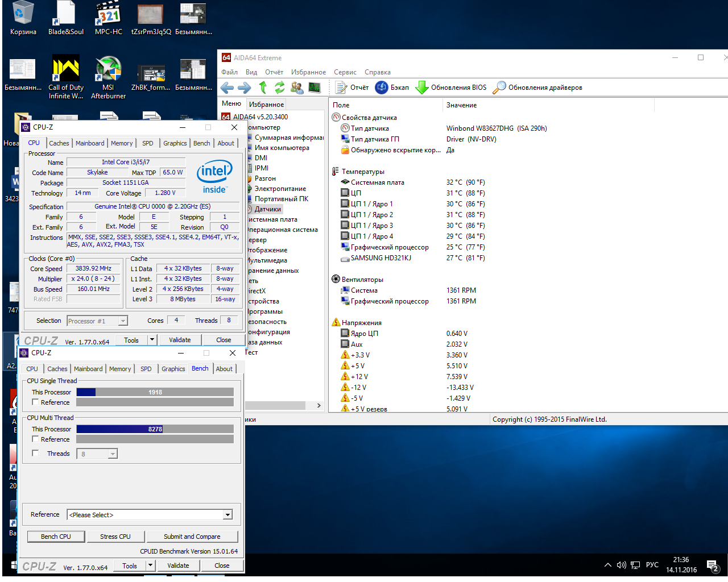Click the green up arrow in AIDA64 toolbar
This screenshot has height=582, width=728.
[263, 88]
